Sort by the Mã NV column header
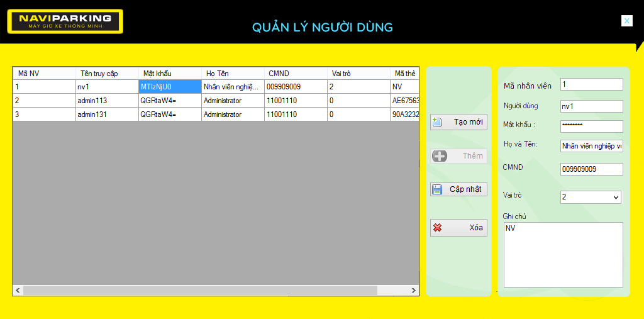Screen dimensions: 644x319 44,74
